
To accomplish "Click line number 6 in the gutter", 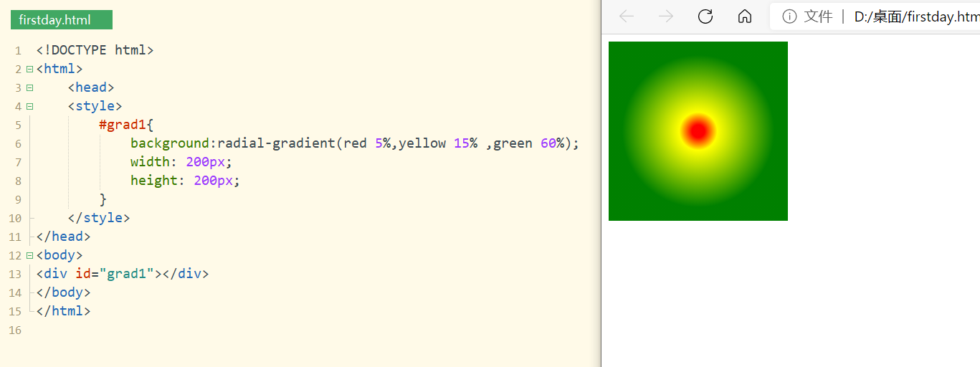I will coord(18,144).
